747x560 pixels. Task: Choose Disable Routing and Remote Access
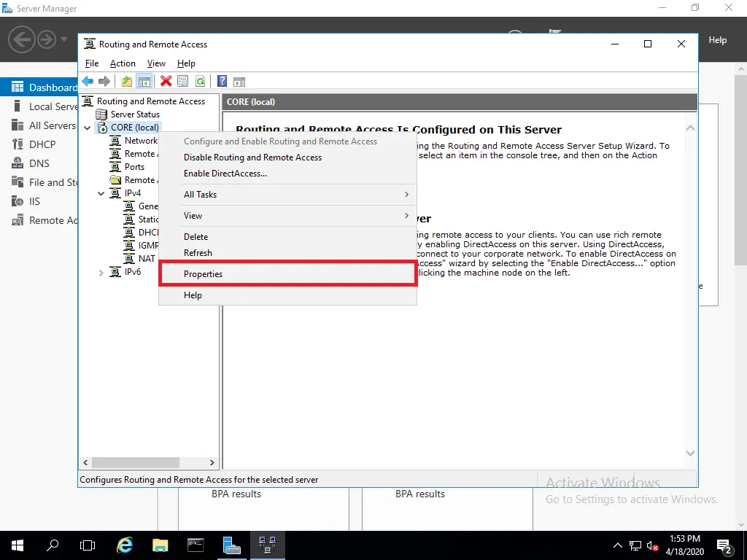point(287,157)
